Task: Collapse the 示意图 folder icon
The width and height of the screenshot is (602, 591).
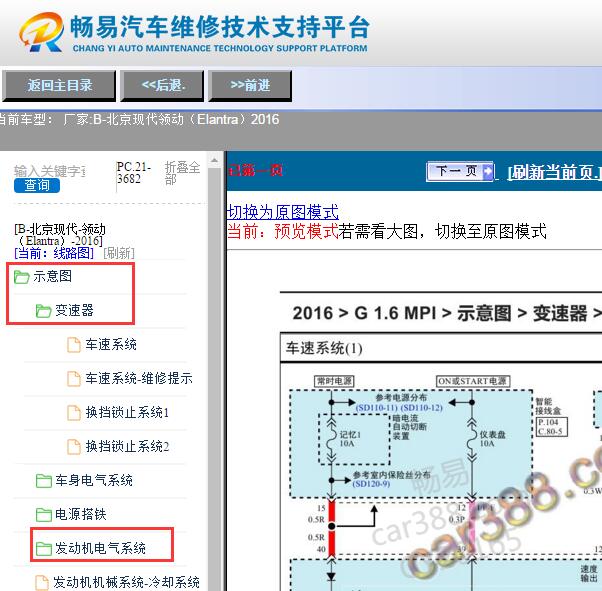Action: (x=22, y=276)
